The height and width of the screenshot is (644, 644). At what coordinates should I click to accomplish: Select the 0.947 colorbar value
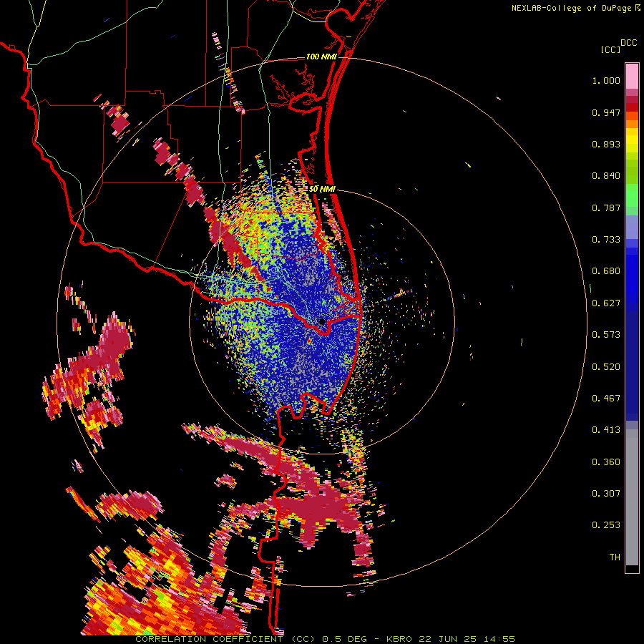click(606, 112)
